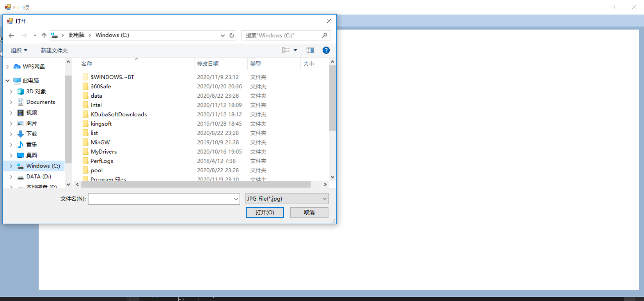Select the 3D 对象 cube icon

point(21,91)
